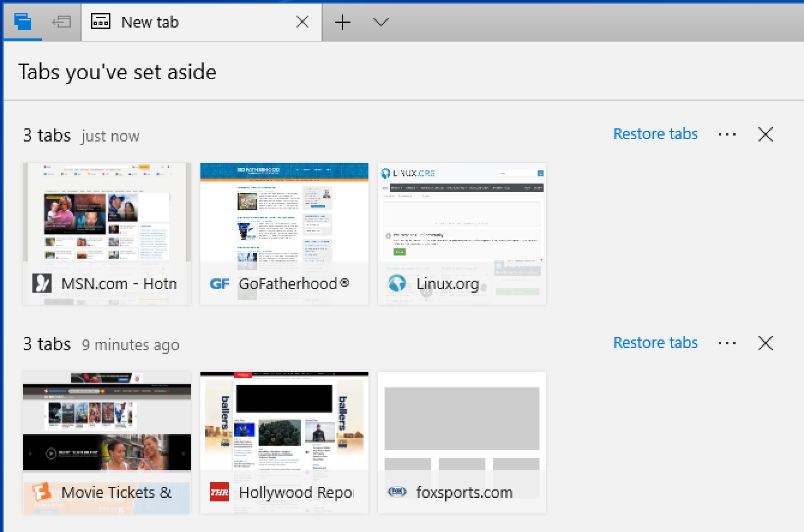
Task: Click the 'foxsports.com' title text
Action: pyautogui.click(x=464, y=492)
